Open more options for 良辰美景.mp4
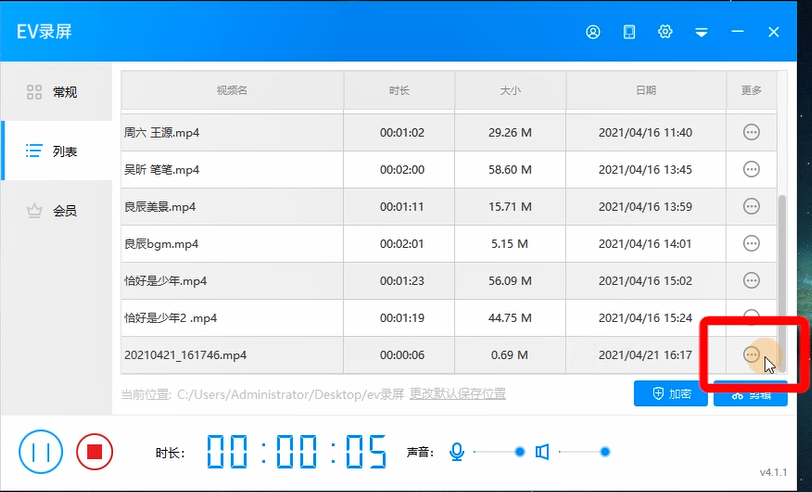The image size is (812, 492). [x=751, y=207]
